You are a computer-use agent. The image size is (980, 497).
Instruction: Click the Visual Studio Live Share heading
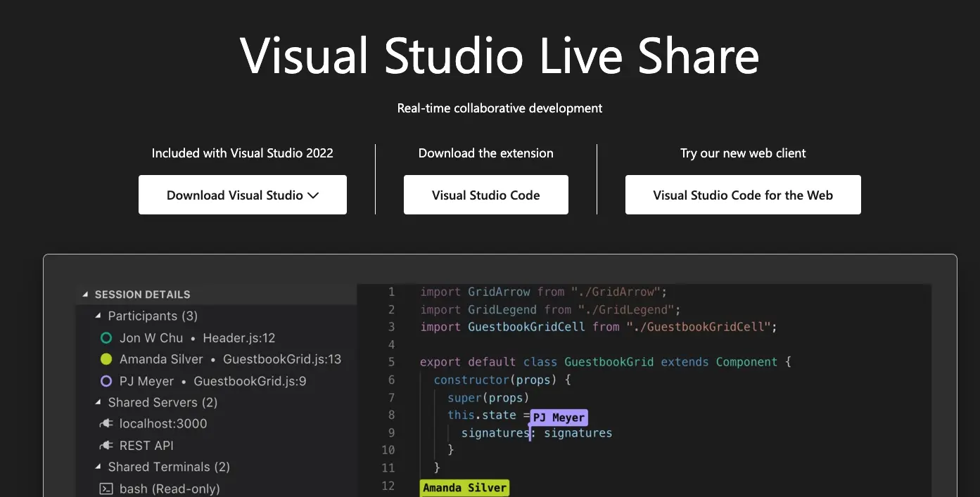pos(499,55)
